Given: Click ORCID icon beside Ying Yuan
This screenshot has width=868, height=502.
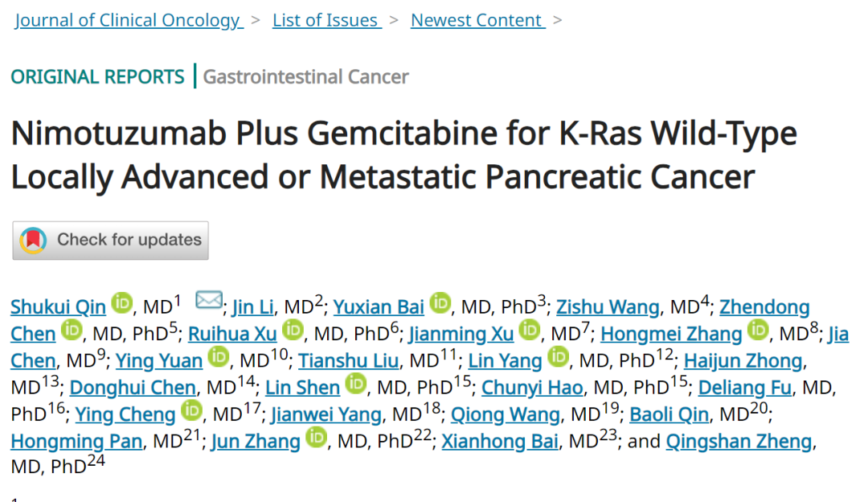Looking at the screenshot, I should [x=219, y=357].
